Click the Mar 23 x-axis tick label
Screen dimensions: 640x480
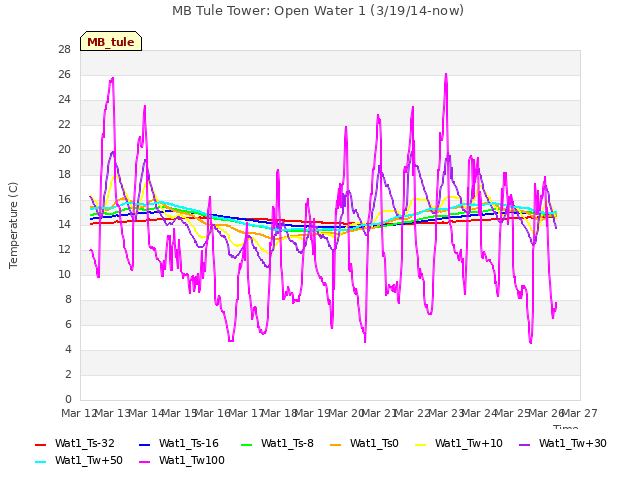446,413
